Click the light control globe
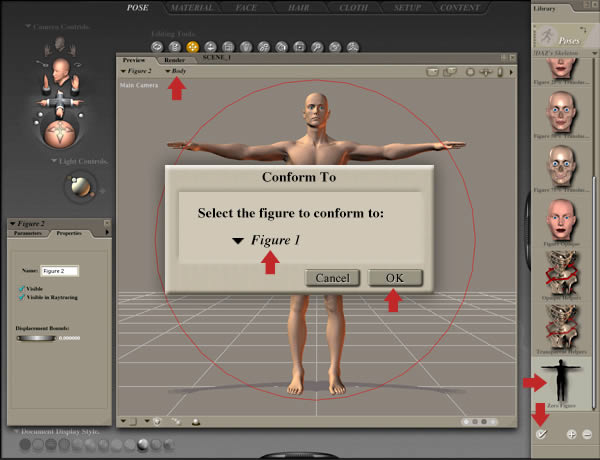Viewport: 600px width, 460px height. coord(80,187)
